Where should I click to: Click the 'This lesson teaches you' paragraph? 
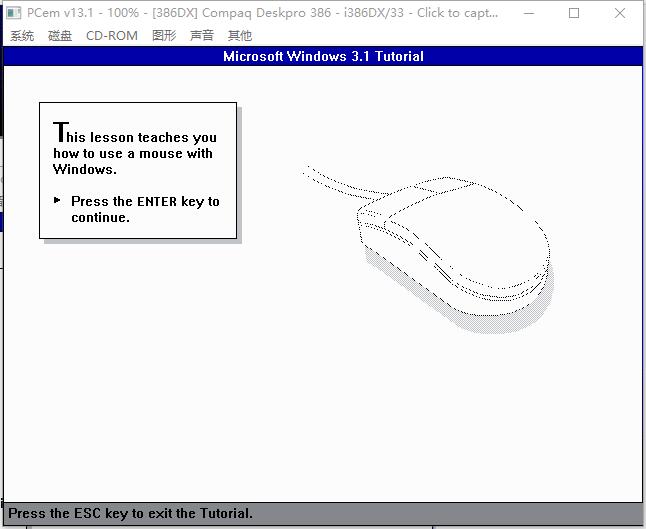click(135, 149)
